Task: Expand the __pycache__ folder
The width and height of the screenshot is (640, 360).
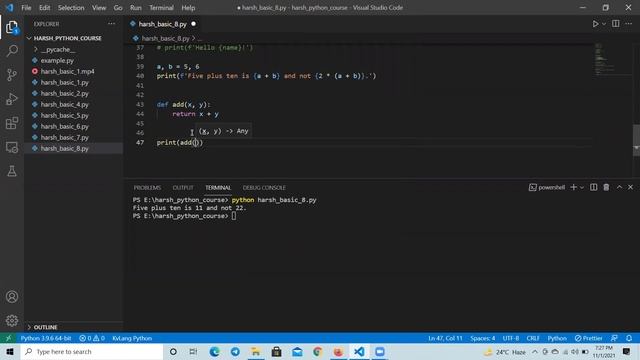Action: [58, 49]
